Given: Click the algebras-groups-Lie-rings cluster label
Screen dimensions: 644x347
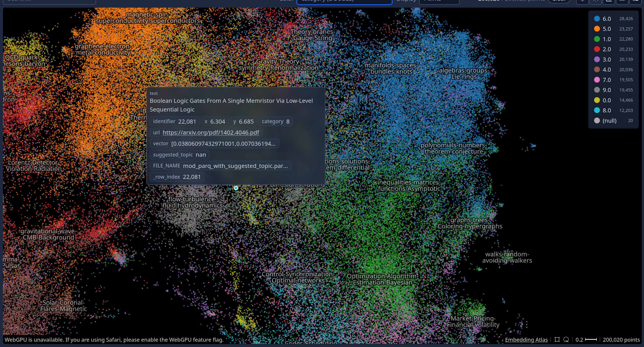Looking at the screenshot, I should pos(464,73).
